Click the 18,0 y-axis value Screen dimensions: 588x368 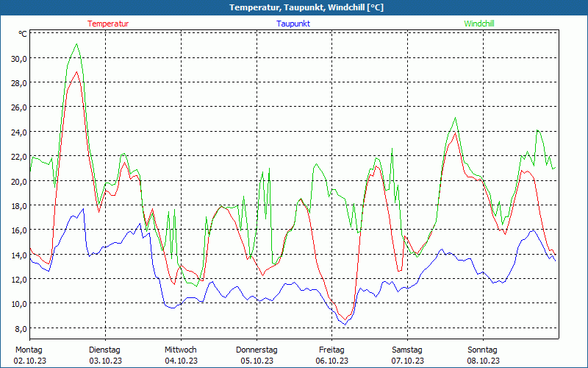18,206
